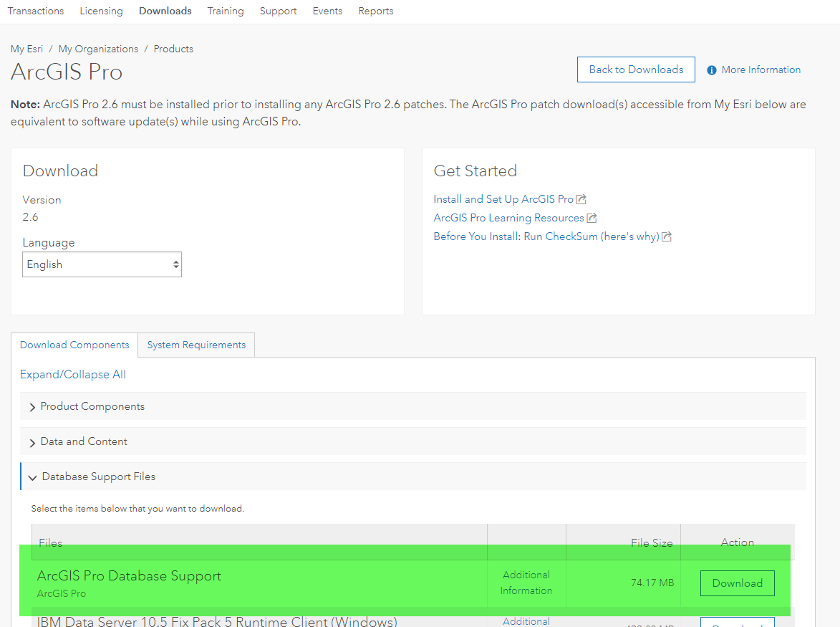Open the Support menu item

pyautogui.click(x=278, y=11)
